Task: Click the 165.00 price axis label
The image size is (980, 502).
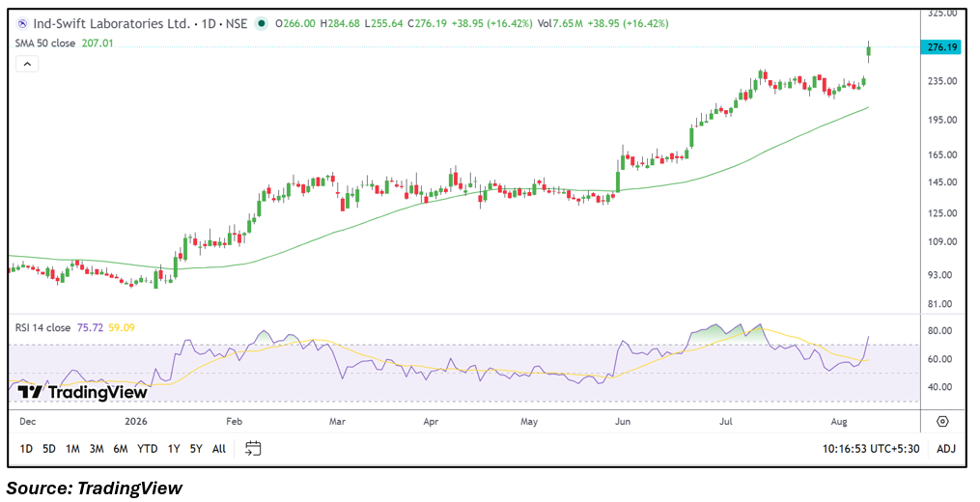Action: (x=942, y=155)
